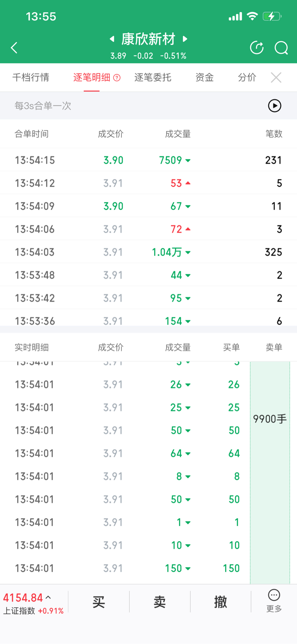Tap realtime row with volume 10
The height and width of the screenshot is (644, 297).
click(x=125, y=545)
